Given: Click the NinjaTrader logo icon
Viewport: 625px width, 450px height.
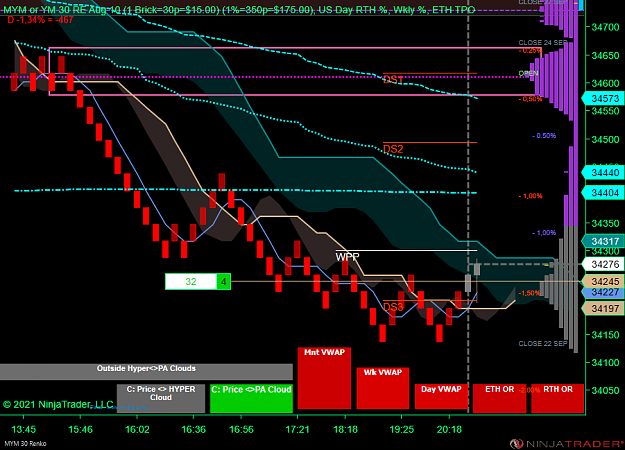Looking at the screenshot, I should [x=516, y=444].
